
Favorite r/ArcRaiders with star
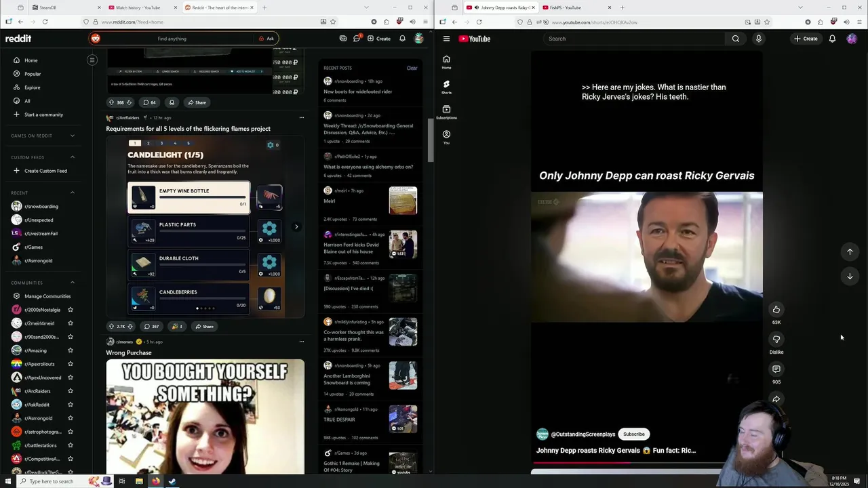(x=71, y=391)
